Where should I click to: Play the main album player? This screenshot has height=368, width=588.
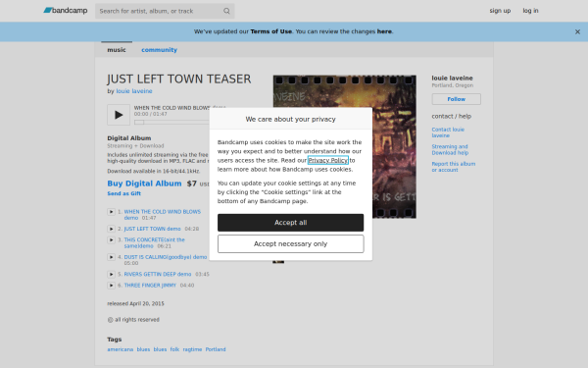click(119, 115)
